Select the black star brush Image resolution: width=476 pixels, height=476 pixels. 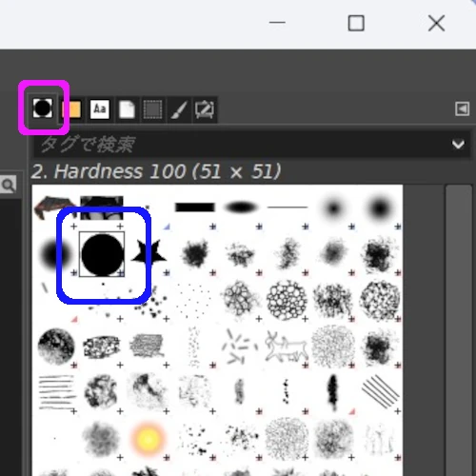(149, 254)
